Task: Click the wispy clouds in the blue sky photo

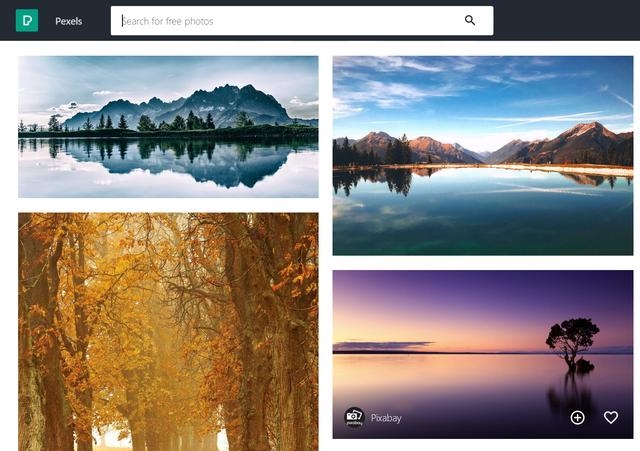Action: [x=408, y=88]
